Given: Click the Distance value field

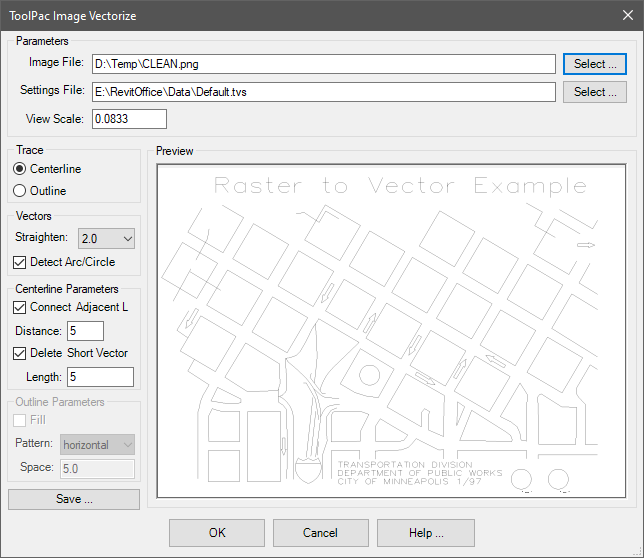Looking at the screenshot, I should (x=85, y=331).
